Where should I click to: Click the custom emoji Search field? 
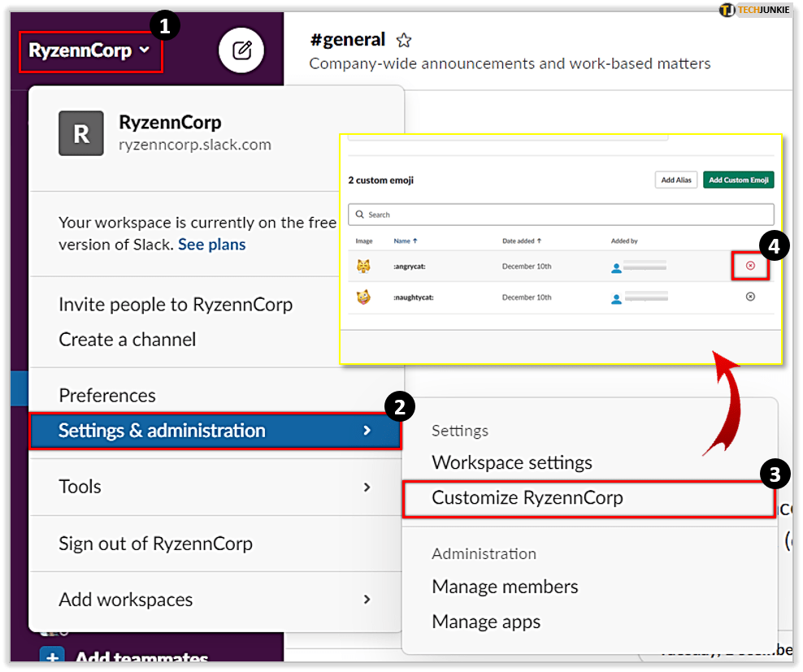pos(561,215)
